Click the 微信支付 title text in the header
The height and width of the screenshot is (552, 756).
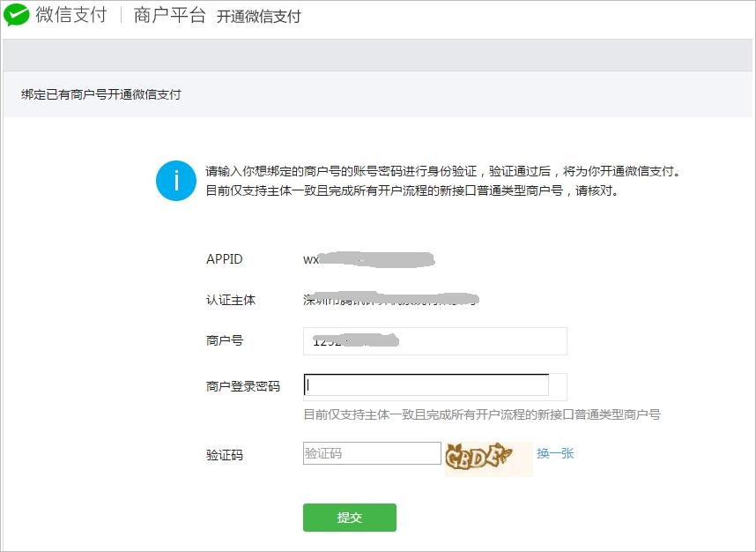coord(71,16)
